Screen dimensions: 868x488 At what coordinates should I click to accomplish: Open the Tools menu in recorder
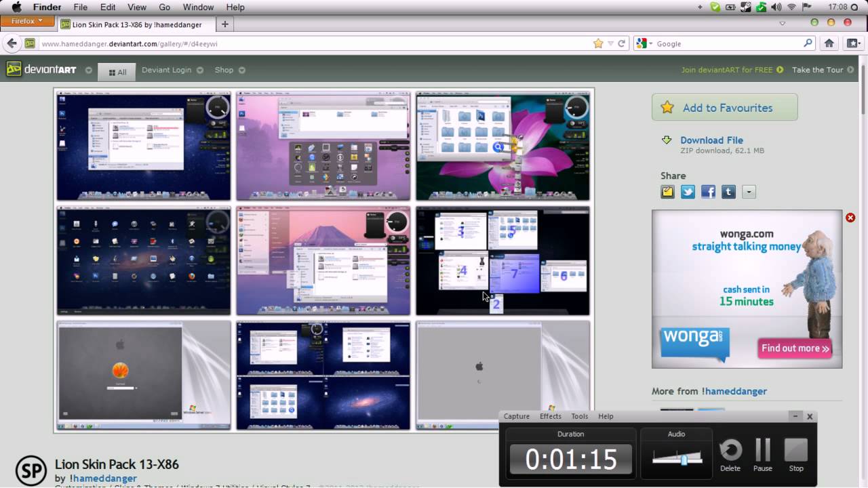click(580, 416)
